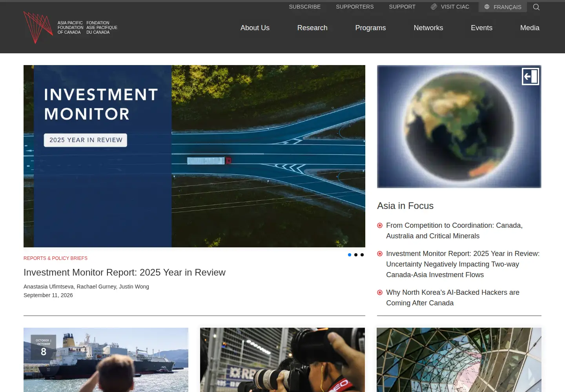Click the October 8 date badge
Image resolution: width=565 pixels, height=392 pixels.
point(44,347)
